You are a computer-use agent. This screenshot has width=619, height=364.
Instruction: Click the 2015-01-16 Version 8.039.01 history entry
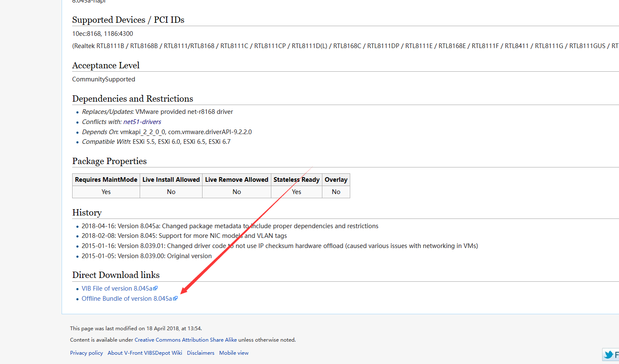click(280, 246)
